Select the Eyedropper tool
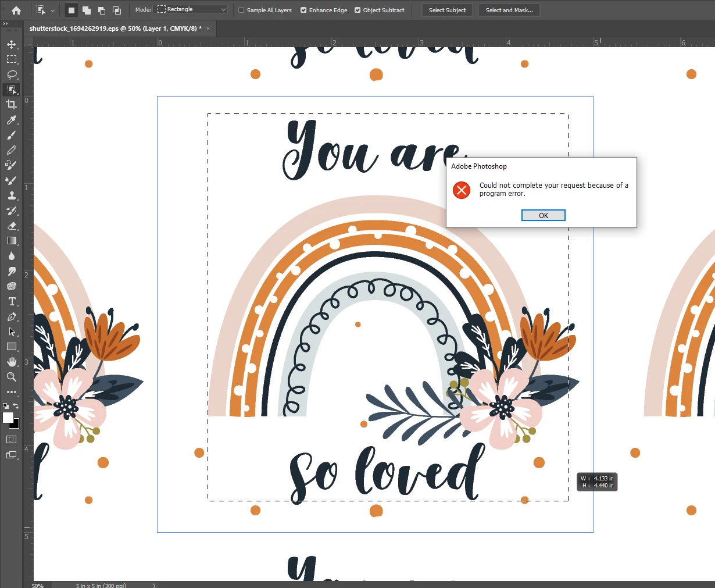This screenshot has height=588, width=715. pos(11,120)
